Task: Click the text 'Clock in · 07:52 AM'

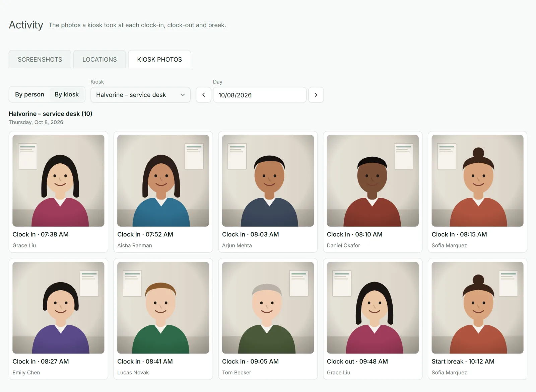Action: [145, 234]
